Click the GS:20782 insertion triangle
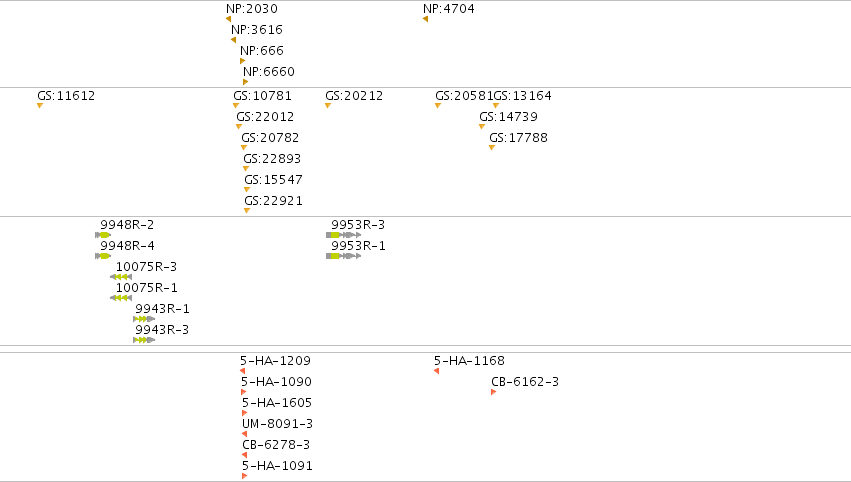 (x=244, y=148)
